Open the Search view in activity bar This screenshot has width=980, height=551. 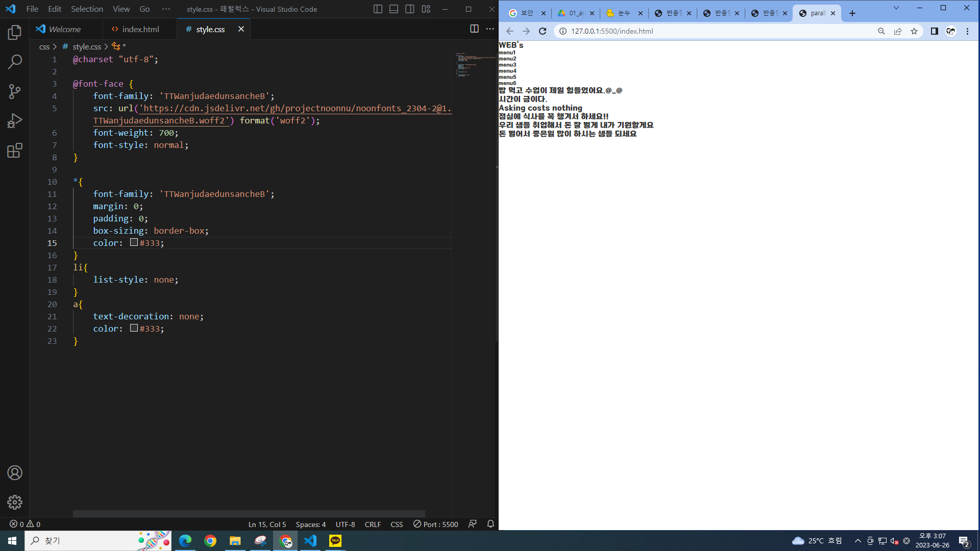(15, 62)
